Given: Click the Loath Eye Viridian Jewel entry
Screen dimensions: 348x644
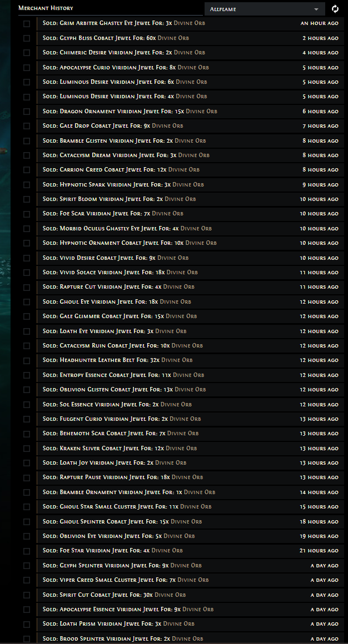Looking at the screenshot, I should (x=191, y=331).
